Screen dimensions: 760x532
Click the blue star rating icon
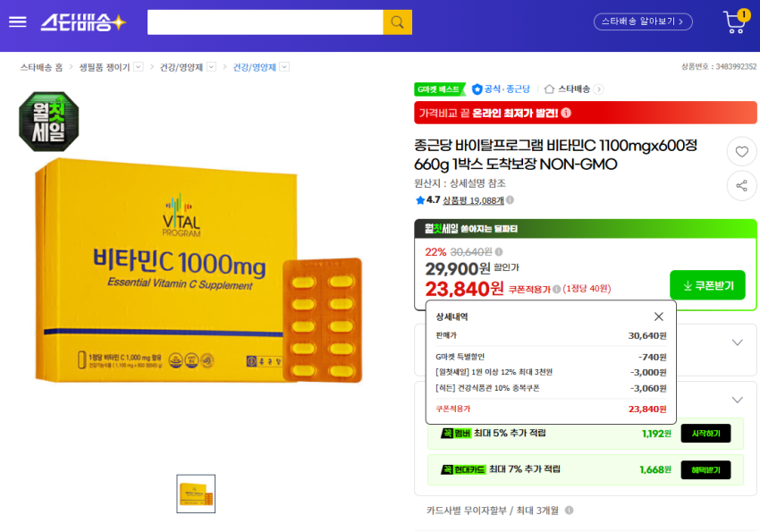coord(420,200)
